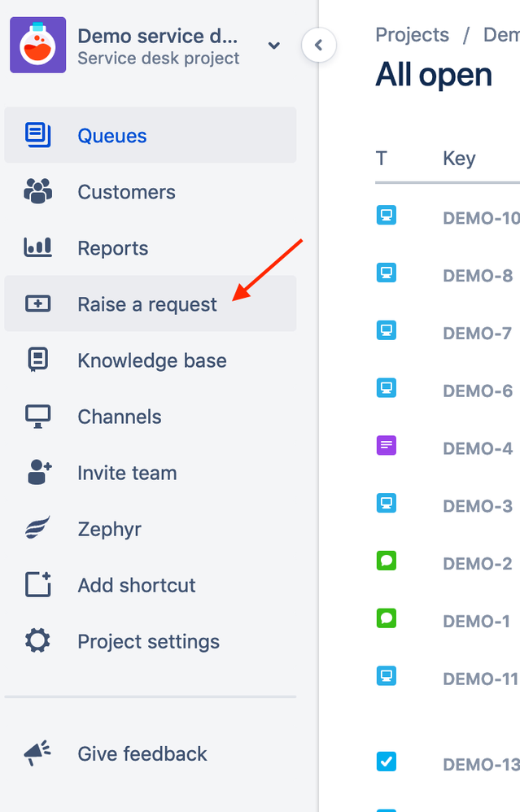Click the Project settings gear icon
The width and height of the screenshot is (520, 812).
point(37,640)
